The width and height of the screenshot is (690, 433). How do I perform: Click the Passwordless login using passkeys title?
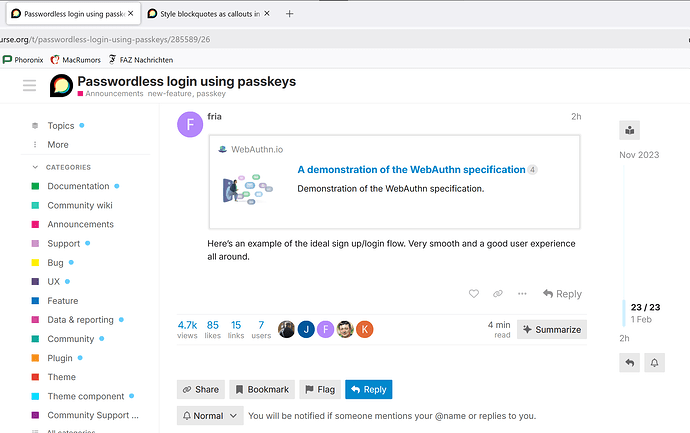click(187, 81)
